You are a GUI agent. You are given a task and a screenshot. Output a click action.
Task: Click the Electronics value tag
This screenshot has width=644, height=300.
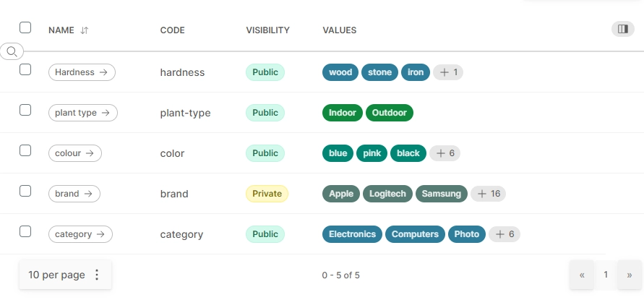click(352, 234)
